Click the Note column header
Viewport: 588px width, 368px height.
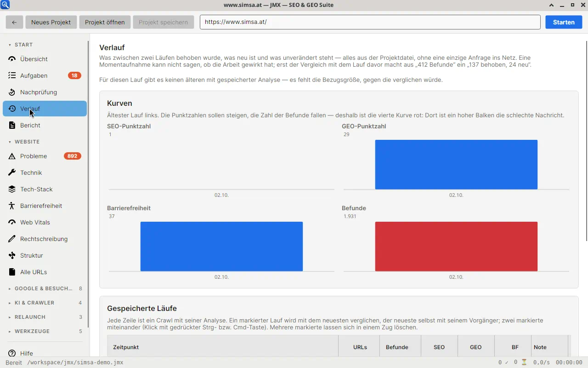click(x=549, y=347)
